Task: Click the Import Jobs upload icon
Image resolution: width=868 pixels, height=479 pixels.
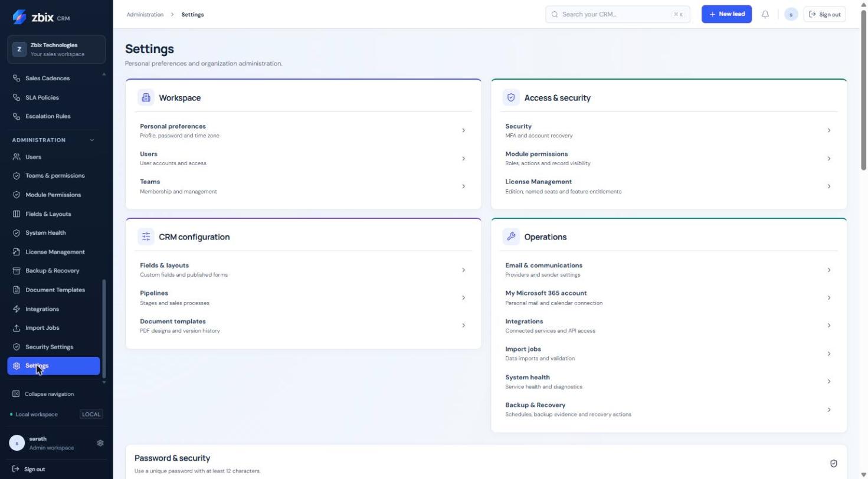Action: point(17,328)
